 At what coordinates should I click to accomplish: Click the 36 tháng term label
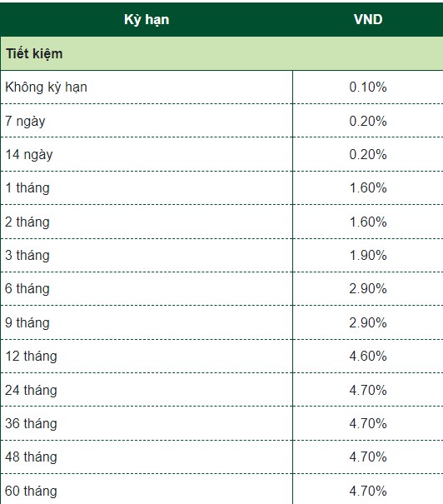coord(31,423)
